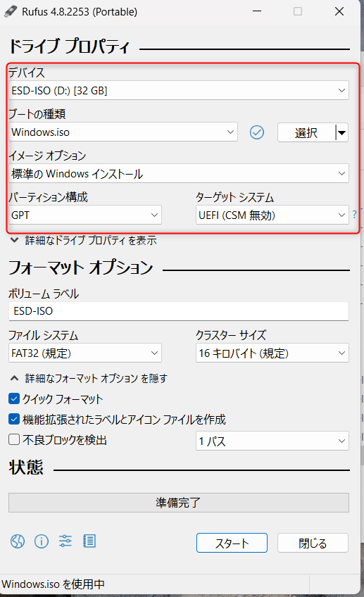Click the 閉じる button
The width and height of the screenshot is (364, 597).
[x=313, y=543]
